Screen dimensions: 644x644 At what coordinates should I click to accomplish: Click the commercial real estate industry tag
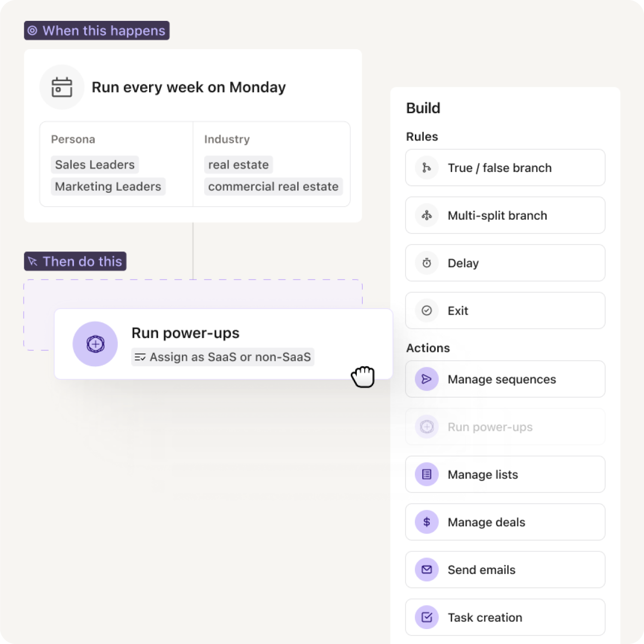273,186
